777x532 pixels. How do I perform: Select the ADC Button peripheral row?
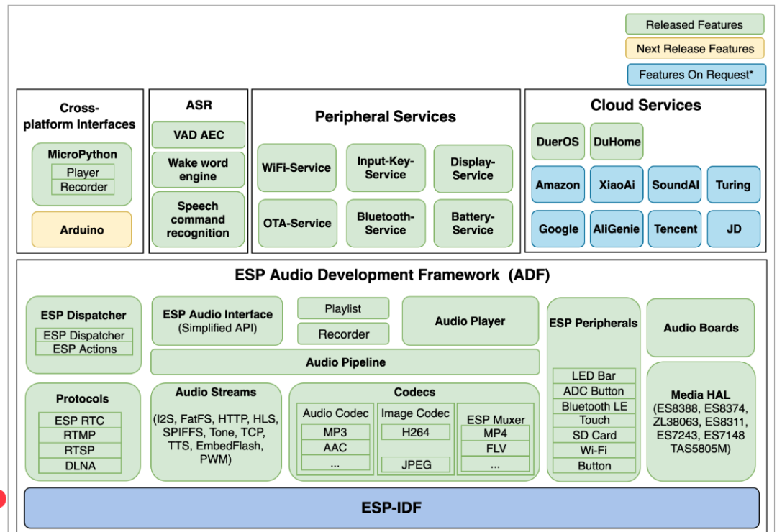(x=594, y=391)
